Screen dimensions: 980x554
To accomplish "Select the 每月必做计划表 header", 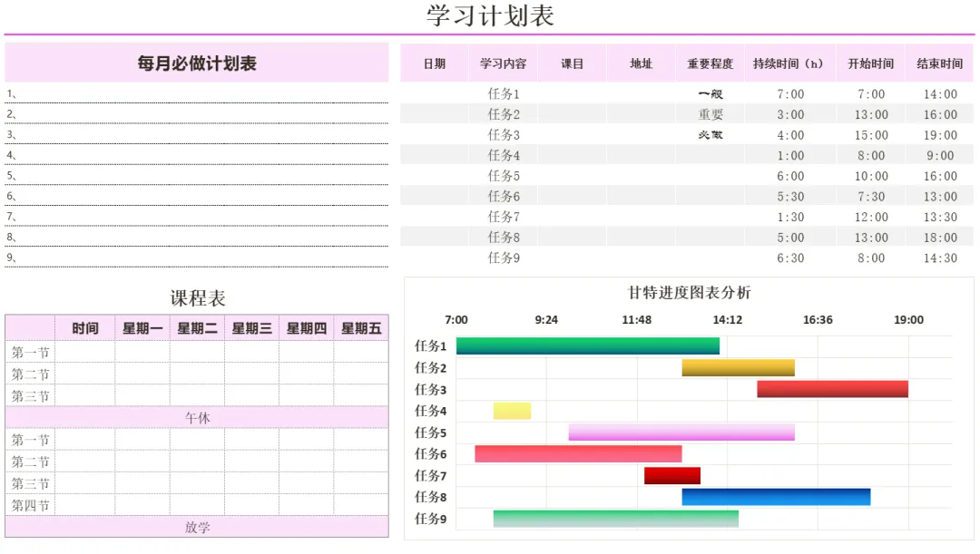I will (197, 63).
